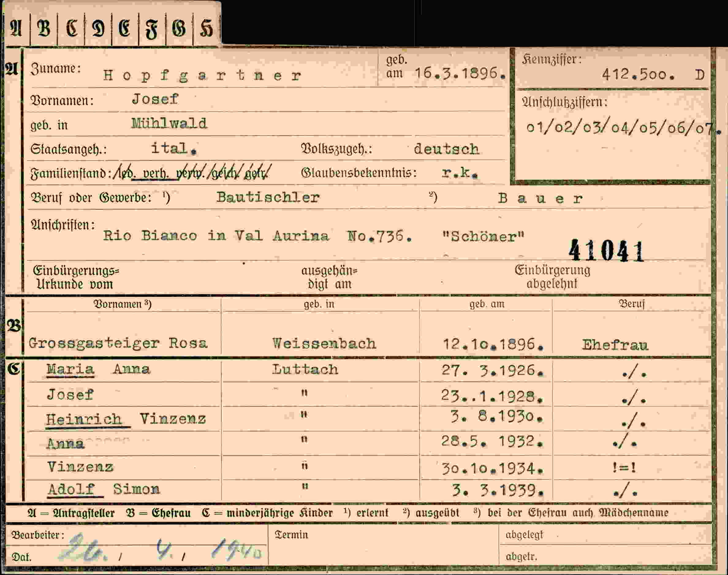Click section marker B beside wife row
Screen dimensions: 728x575
coord(14,326)
